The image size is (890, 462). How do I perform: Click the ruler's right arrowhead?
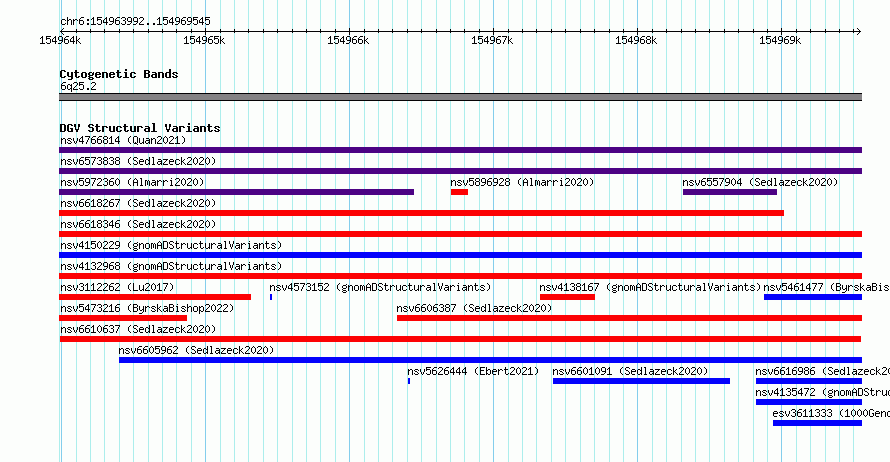click(x=858, y=31)
